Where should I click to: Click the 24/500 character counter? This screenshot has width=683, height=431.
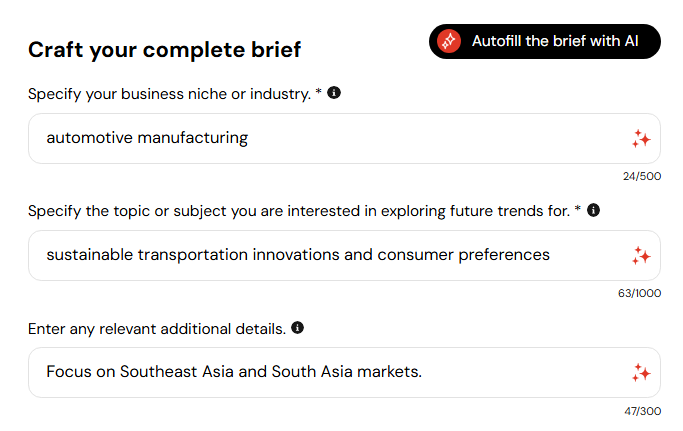641,177
